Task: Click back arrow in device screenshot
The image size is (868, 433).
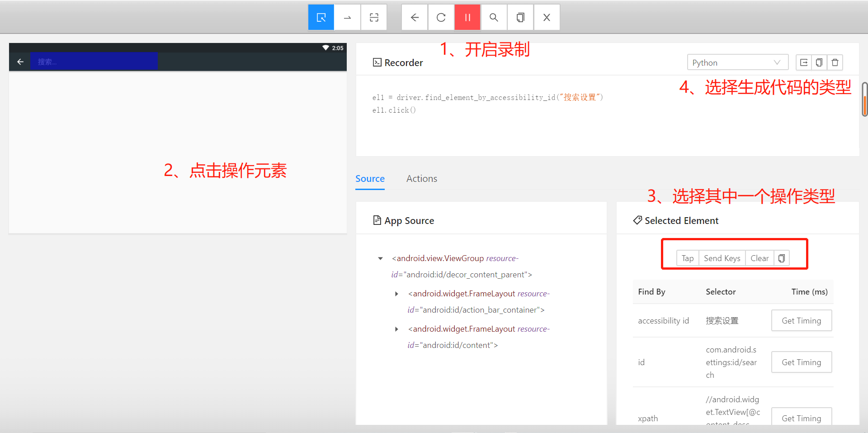Action: 20,62
